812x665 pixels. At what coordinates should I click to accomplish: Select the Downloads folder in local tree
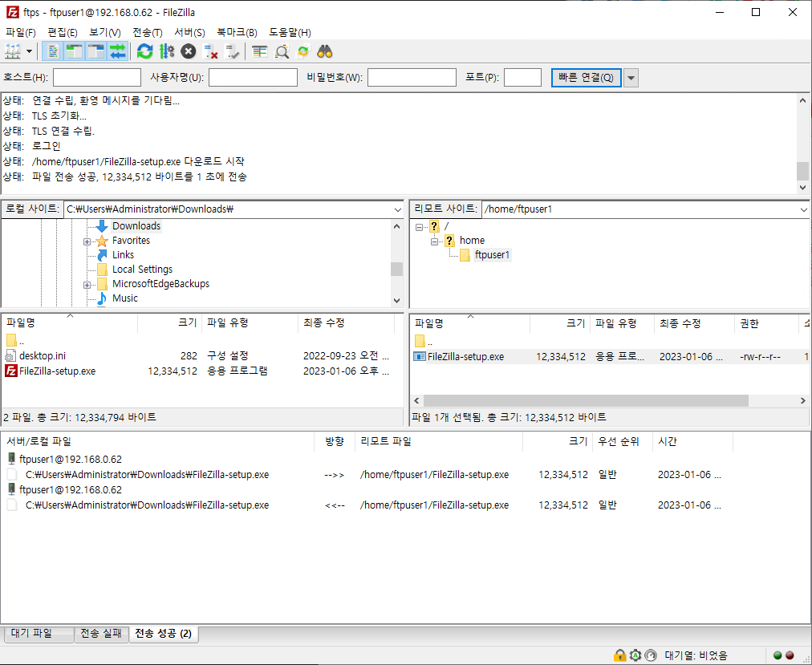136,225
